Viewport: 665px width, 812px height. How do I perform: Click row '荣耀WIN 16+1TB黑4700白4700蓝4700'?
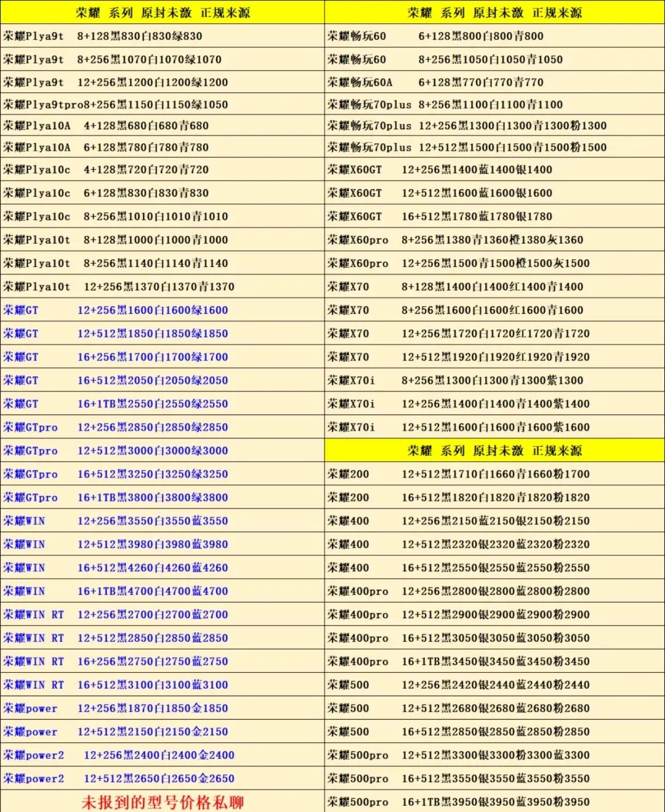[163, 591]
